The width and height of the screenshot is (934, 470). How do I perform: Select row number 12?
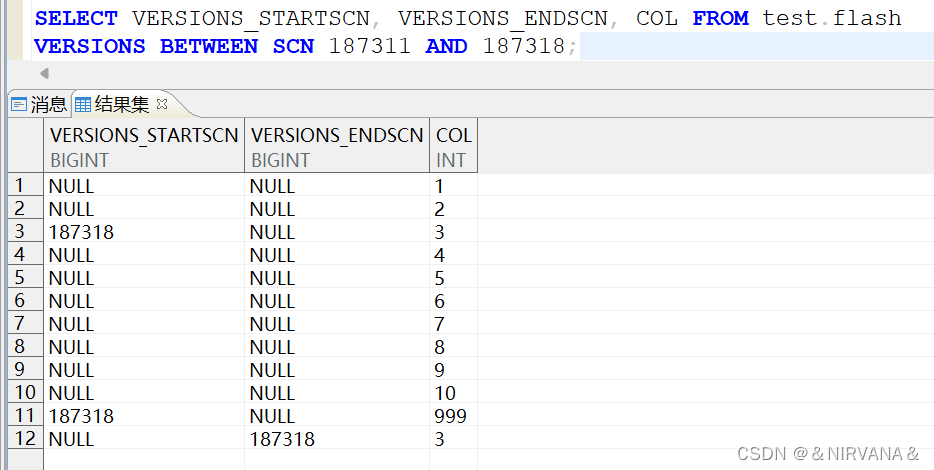pos(25,439)
